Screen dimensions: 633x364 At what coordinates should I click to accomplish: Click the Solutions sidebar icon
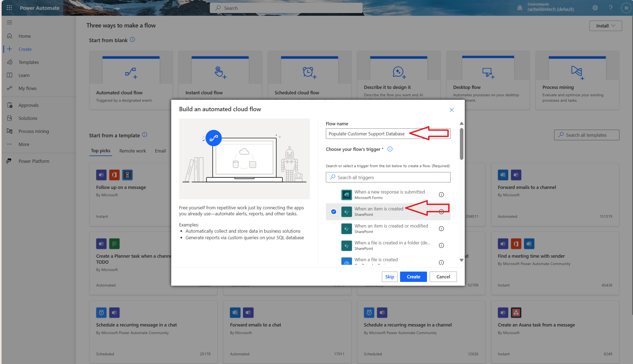tap(10, 118)
